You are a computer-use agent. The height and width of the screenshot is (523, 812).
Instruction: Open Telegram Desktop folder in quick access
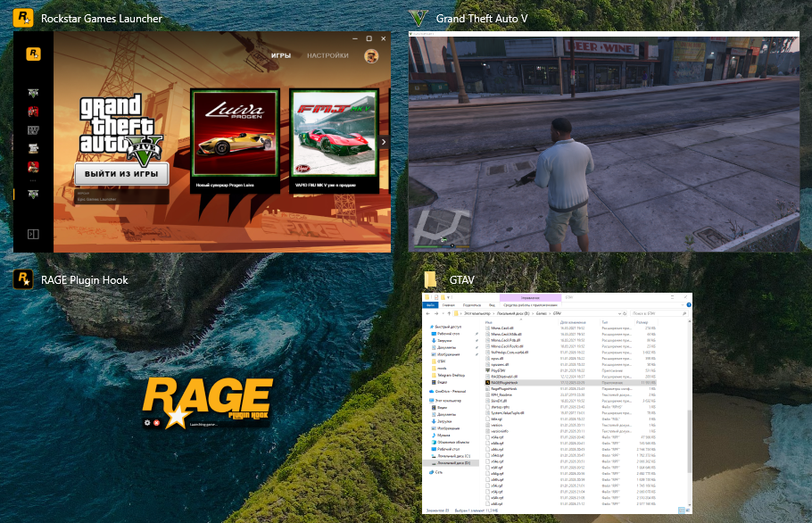point(451,376)
